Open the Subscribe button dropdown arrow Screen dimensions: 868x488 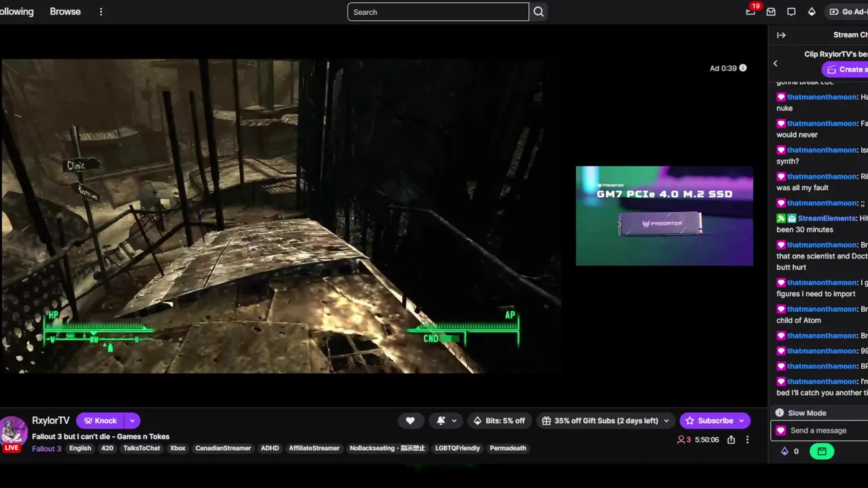pos(741,421)
